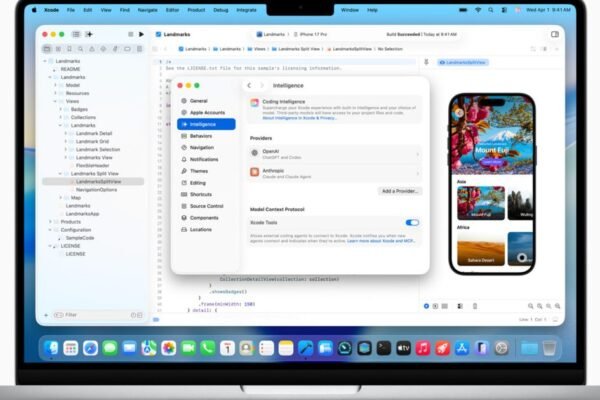Hide the navigator sidebar using the toolbar icon

(x=76, y=34)
